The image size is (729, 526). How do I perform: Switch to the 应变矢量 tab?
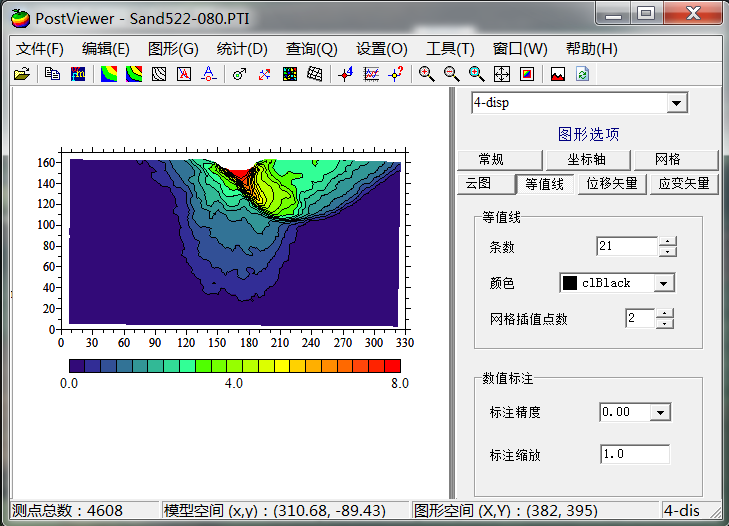[x=684, y=184]
